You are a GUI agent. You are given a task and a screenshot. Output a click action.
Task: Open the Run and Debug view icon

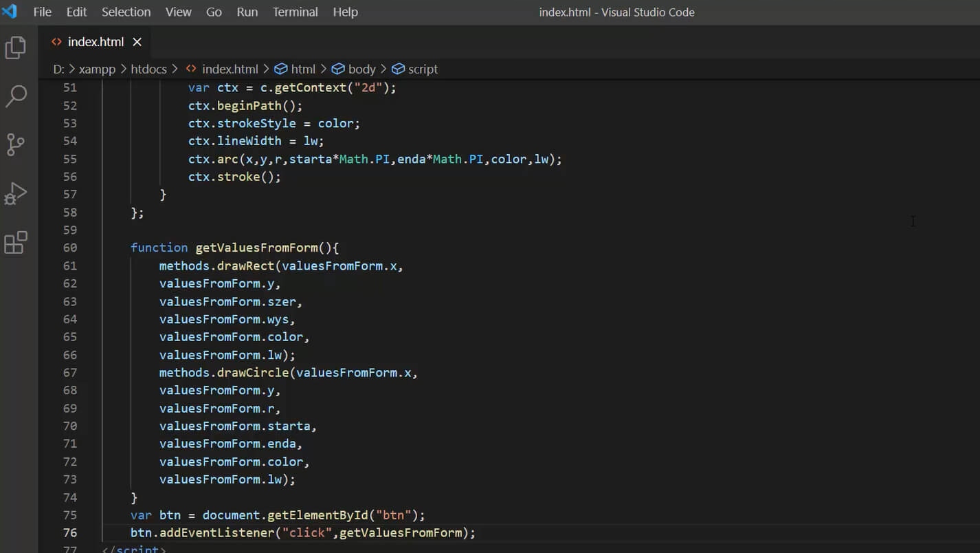pyautogui.click(x=16, y=194)
